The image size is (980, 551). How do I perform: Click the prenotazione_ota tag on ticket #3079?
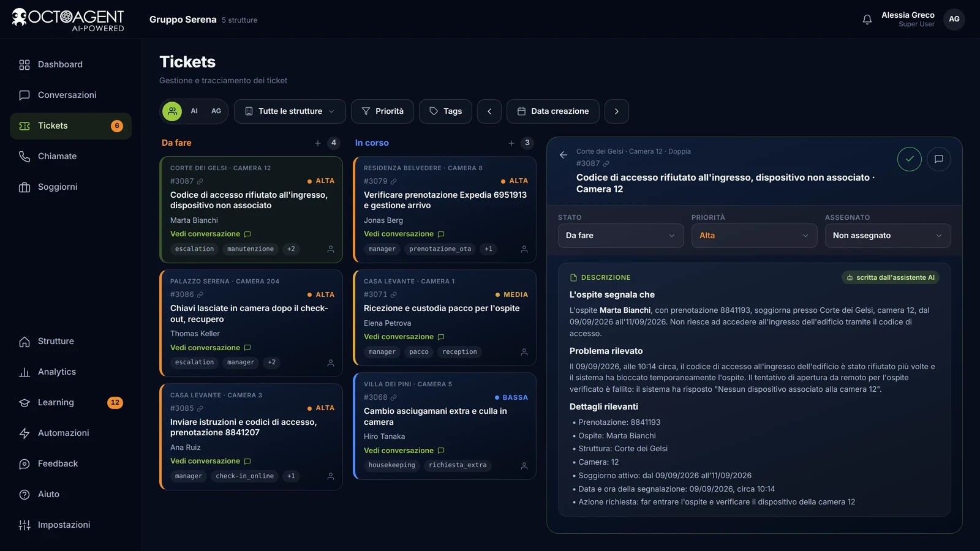coord(440,249)
